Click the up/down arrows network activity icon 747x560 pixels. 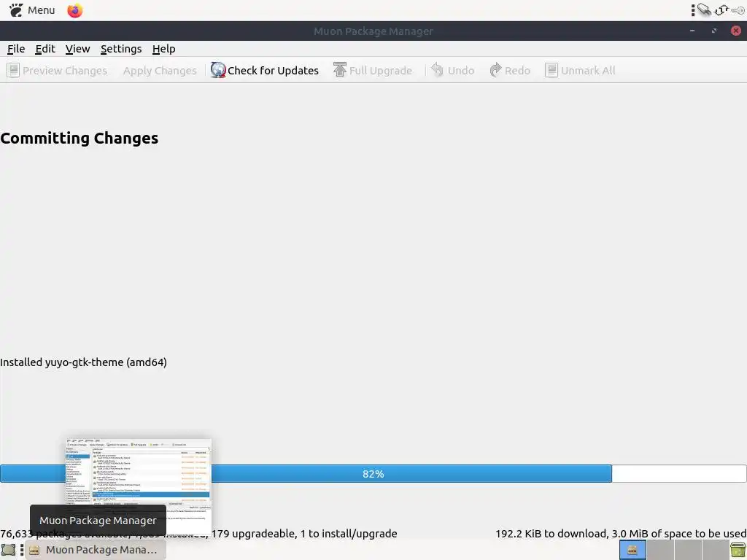721,9
